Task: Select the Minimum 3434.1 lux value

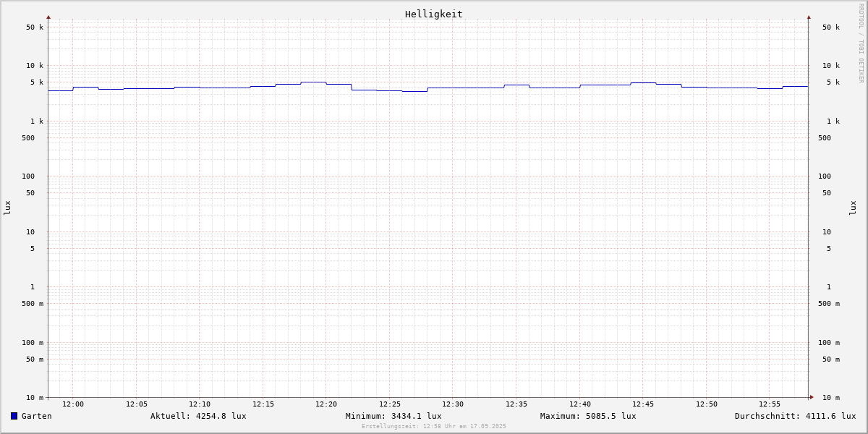Action: (393, 416)
